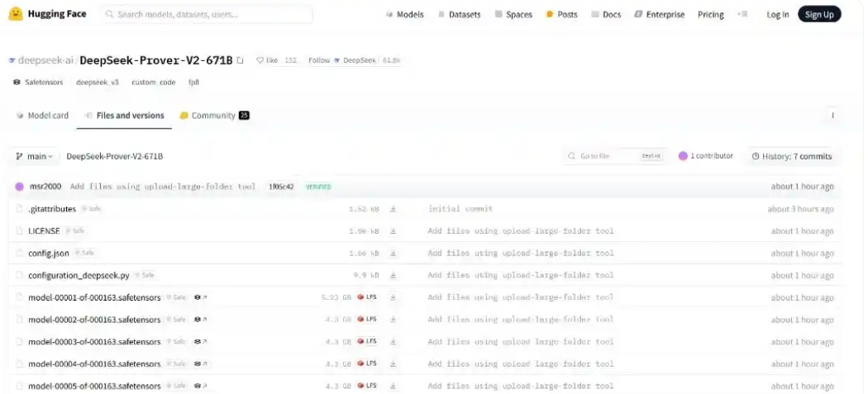Open model-00001-of-000163.safetensors
Image resolution: width=868 pixels, height=394 pixels.
click(x=94, y=297)
